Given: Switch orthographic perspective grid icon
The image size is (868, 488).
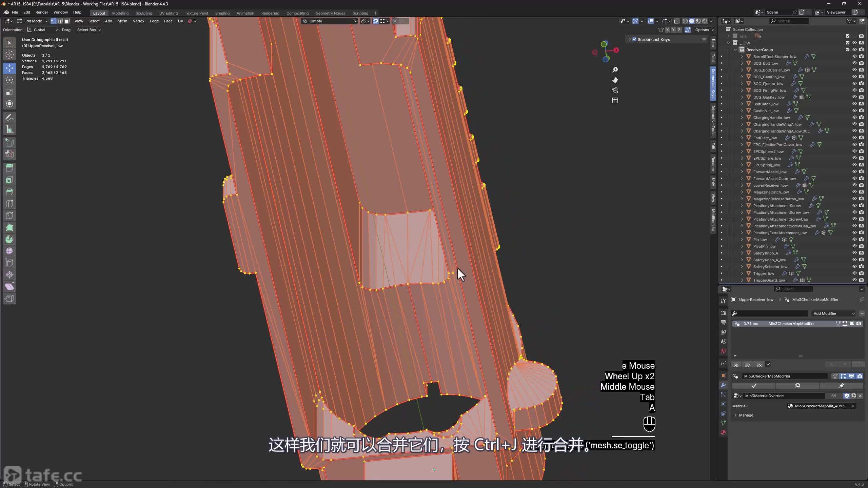Looking at the screenshot, I should point(615,100).
